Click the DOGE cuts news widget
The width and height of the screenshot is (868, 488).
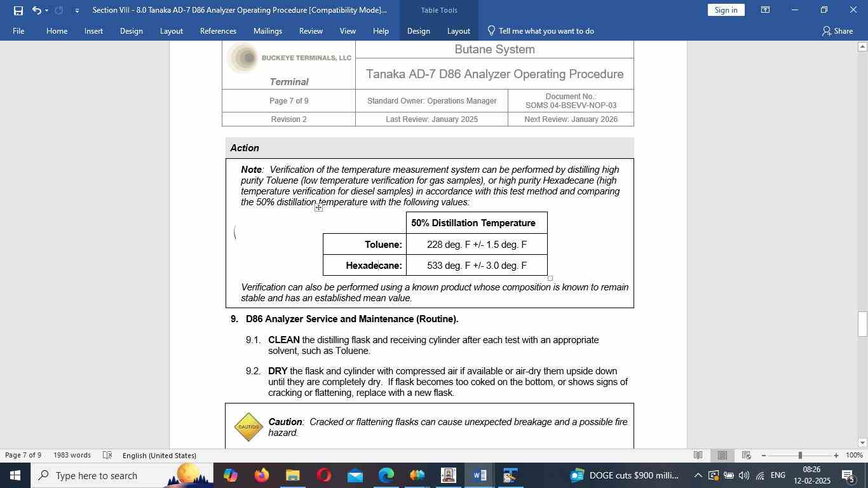tap(624, 475)
